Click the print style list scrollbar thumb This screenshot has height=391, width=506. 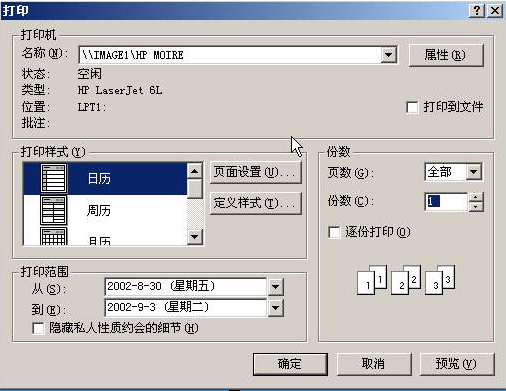coord(194,189)
